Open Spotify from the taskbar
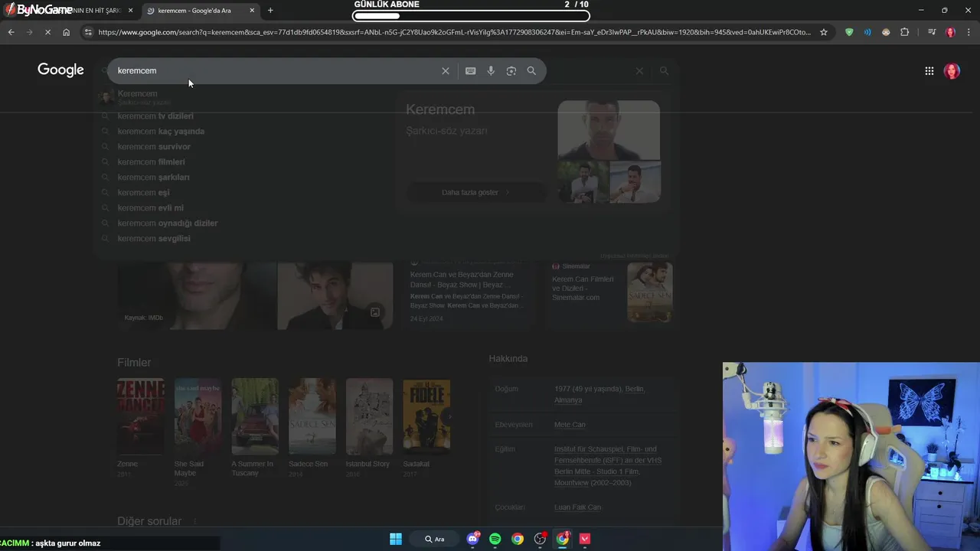The image size is (980, 551). (x=495, y=539)
